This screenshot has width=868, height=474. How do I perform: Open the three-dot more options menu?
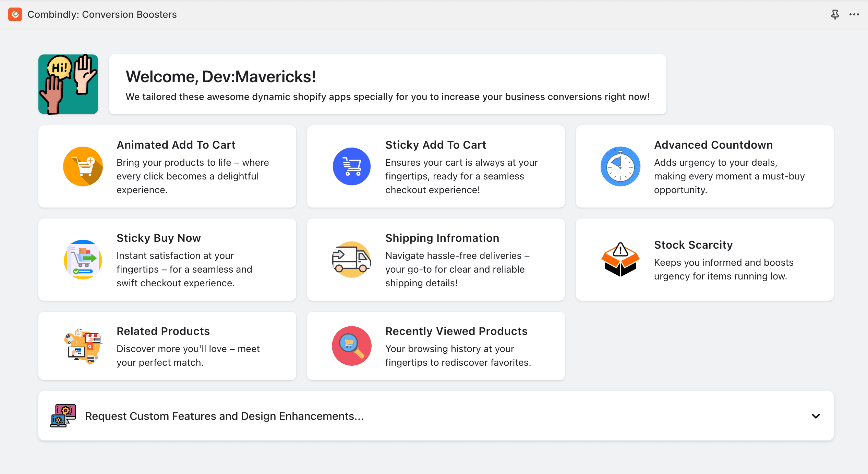coord(854,14)
